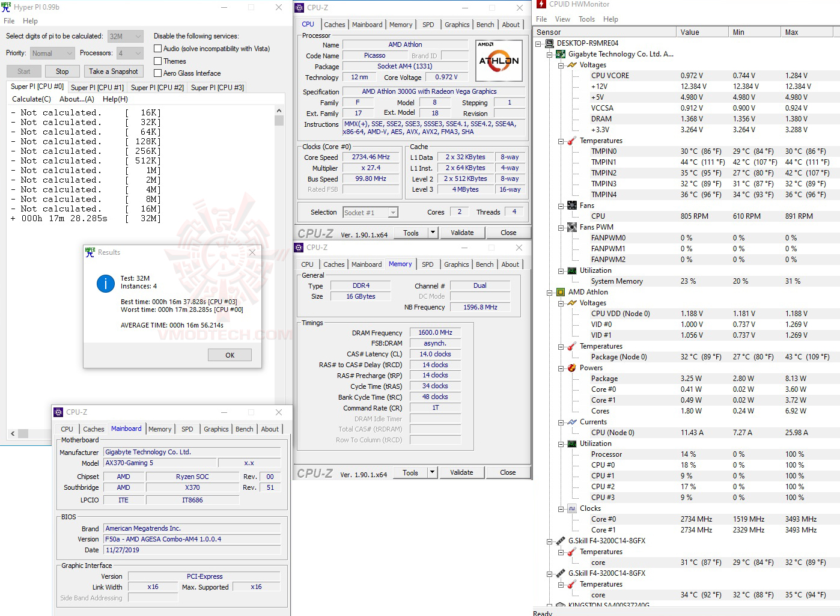Click Temperatures icon above Package (Node 0) temperature
The width and height of the screenshot is (840, 616).
[572, 346]
